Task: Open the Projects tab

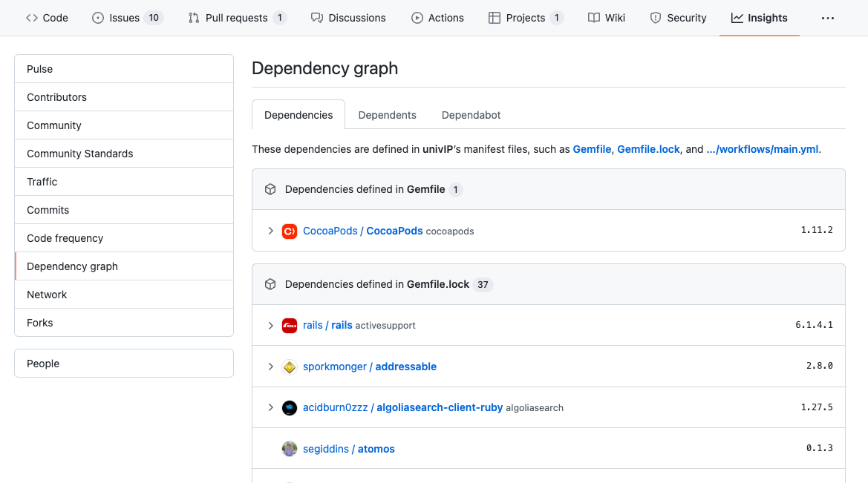Action: coord(526,18)
